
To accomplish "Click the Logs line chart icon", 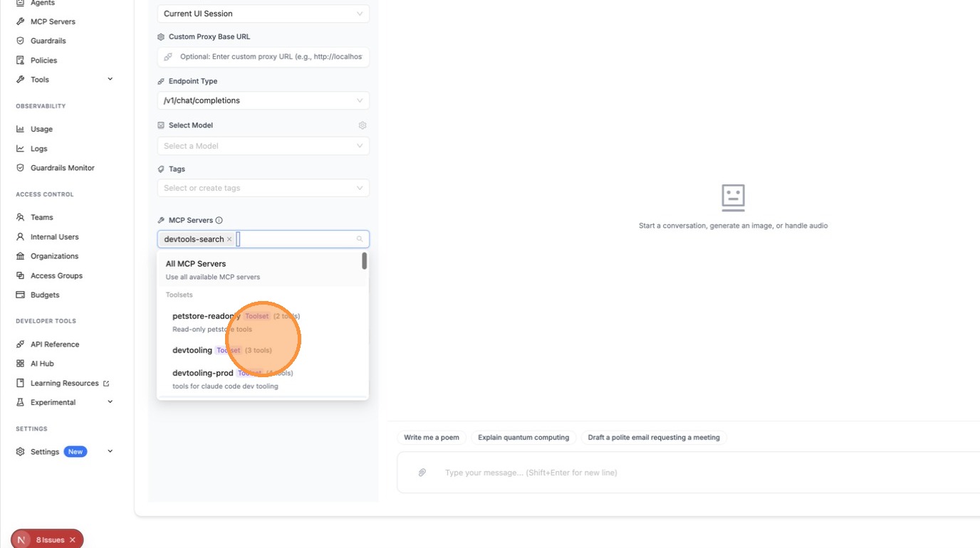I will [20, 149].
